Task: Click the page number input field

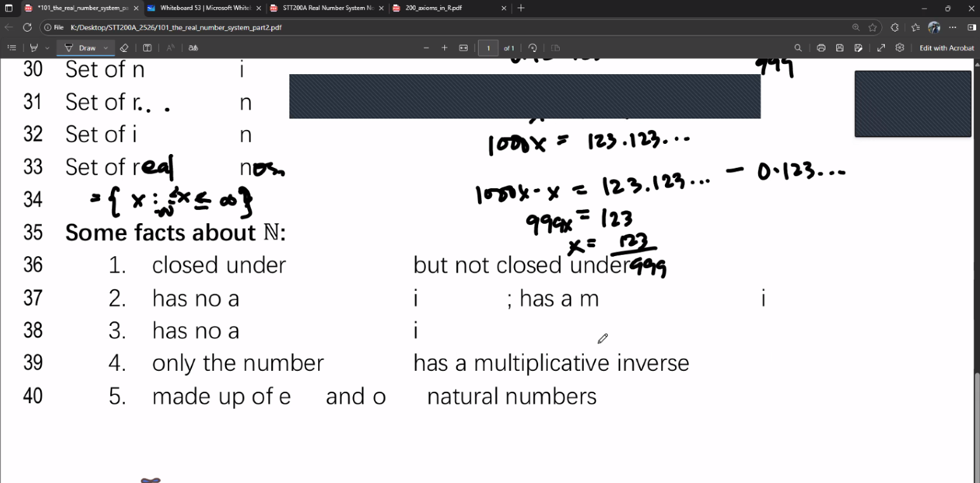Action: [488, 48]
